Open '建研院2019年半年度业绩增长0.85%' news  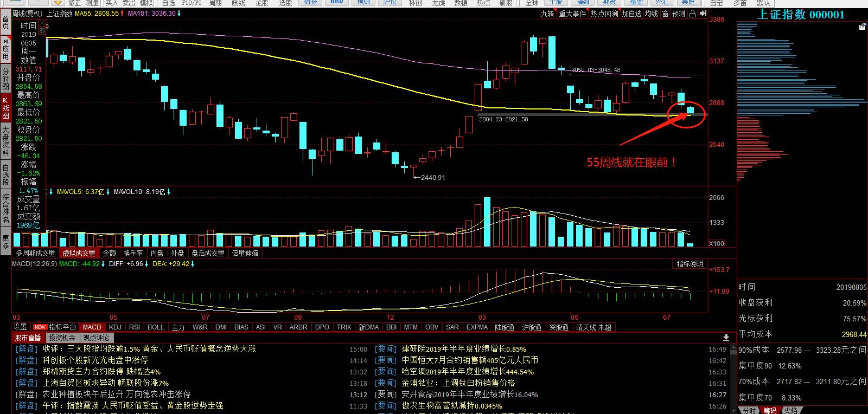pyautogui.click(x=464, y=349)
